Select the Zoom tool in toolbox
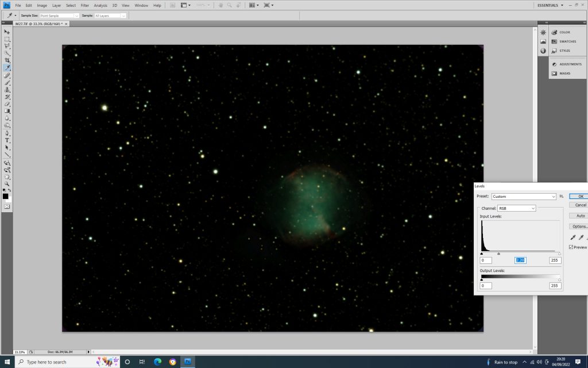This screenshot has height=368, width=588. (x=7, y=184)
